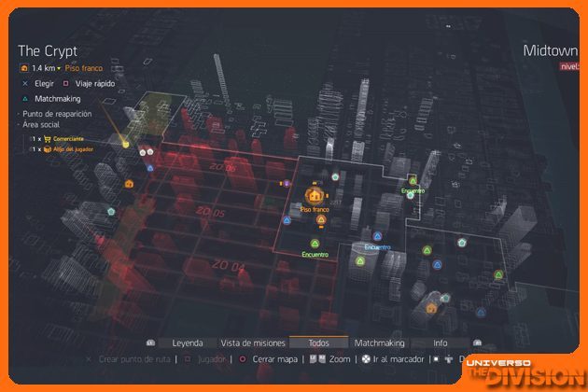588x392 pixels.
Task: Select the Todos tab
Action: coord(319,343)
